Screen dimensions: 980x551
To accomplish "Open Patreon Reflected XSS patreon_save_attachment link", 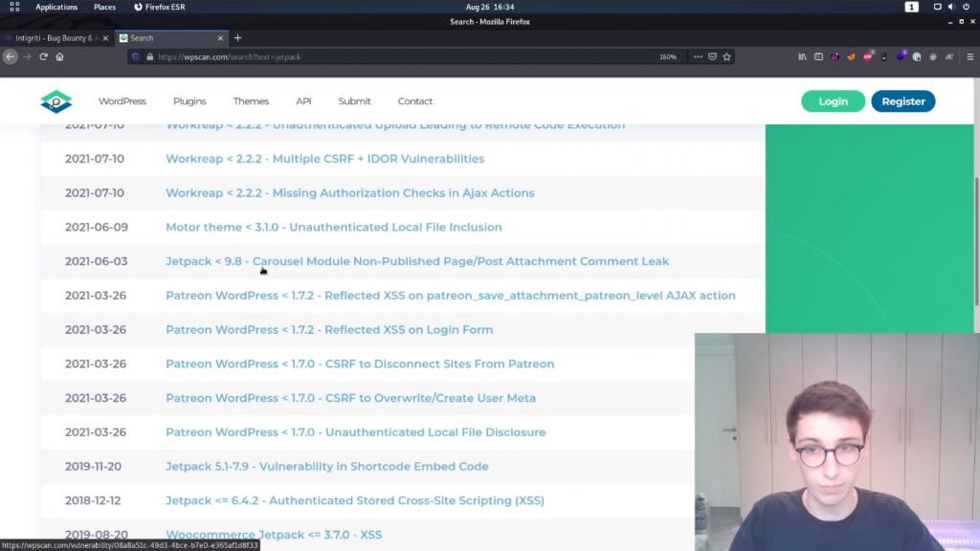I will click(450, 296).
